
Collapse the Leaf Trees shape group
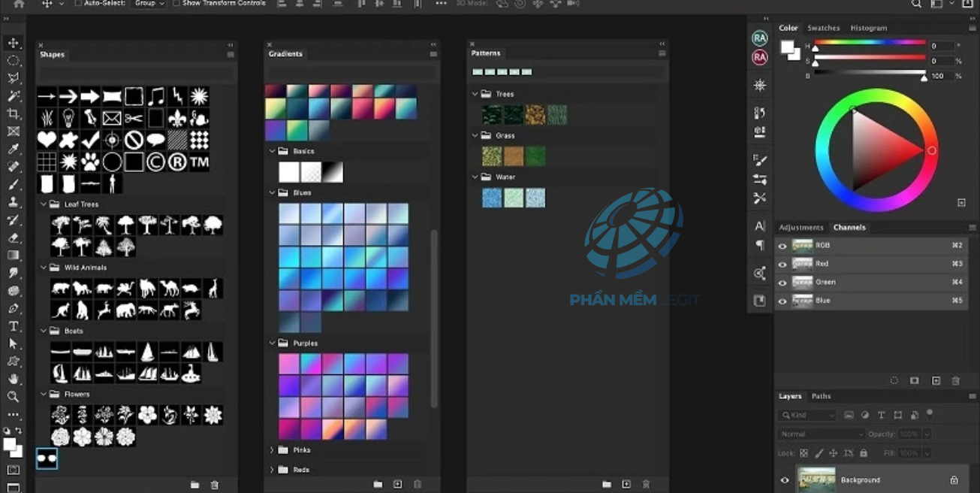coord(44,204)
